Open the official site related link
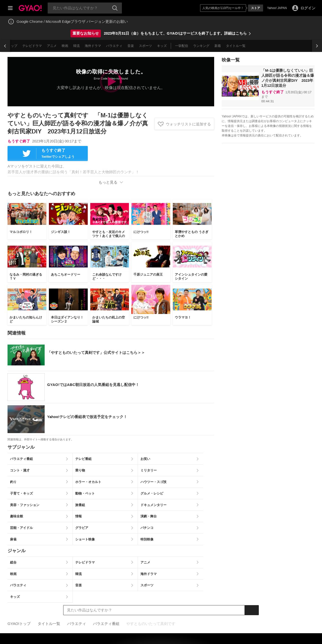 click(96, 353)
